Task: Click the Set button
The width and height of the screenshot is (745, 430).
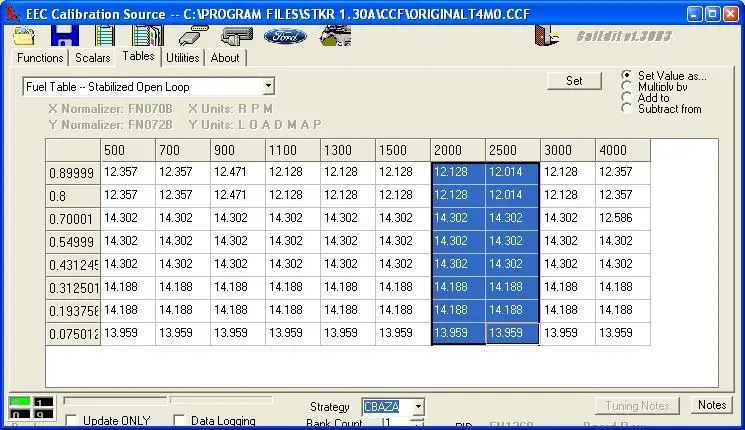Action: click(x=574, y=81)
